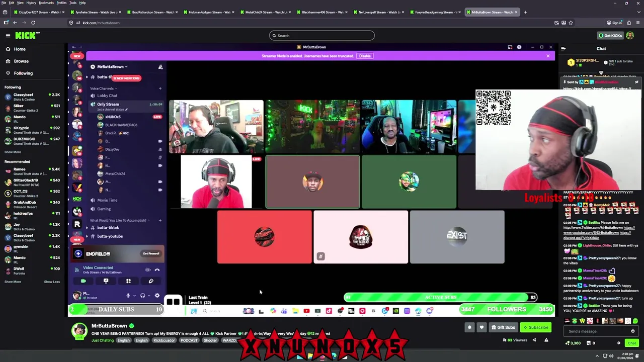Click the green Chat send button

click(632, 343)
